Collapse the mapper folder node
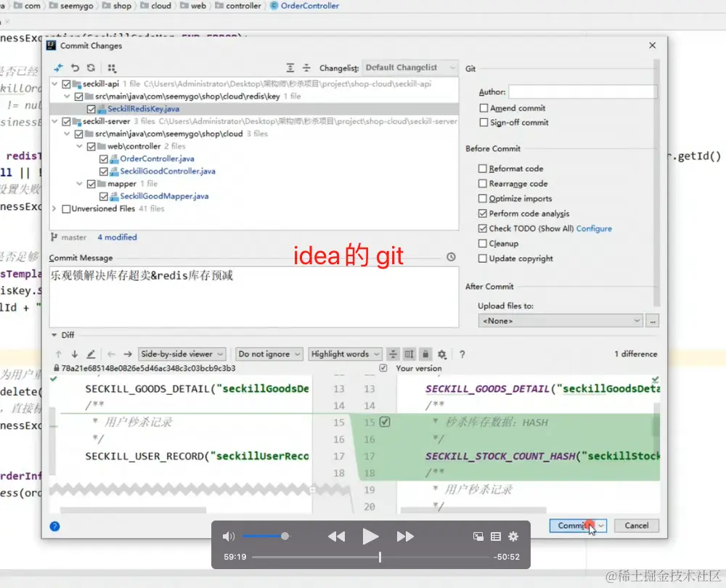 (x=79, y=184)
